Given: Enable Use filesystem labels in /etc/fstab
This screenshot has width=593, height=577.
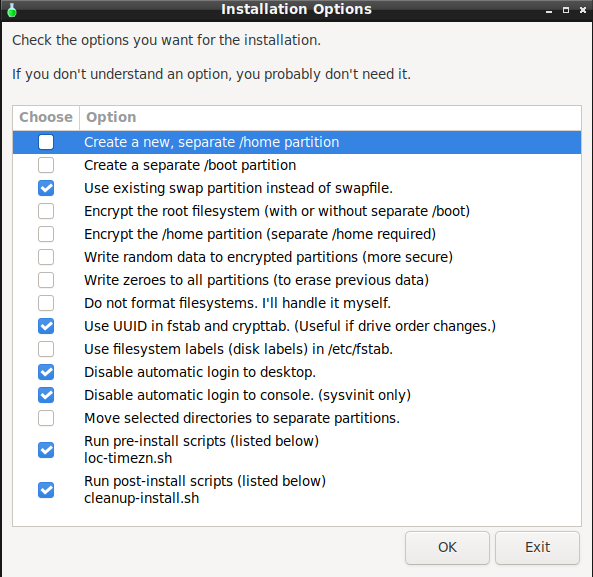Looking at the screenshot, I should click(x=46, y=349).
